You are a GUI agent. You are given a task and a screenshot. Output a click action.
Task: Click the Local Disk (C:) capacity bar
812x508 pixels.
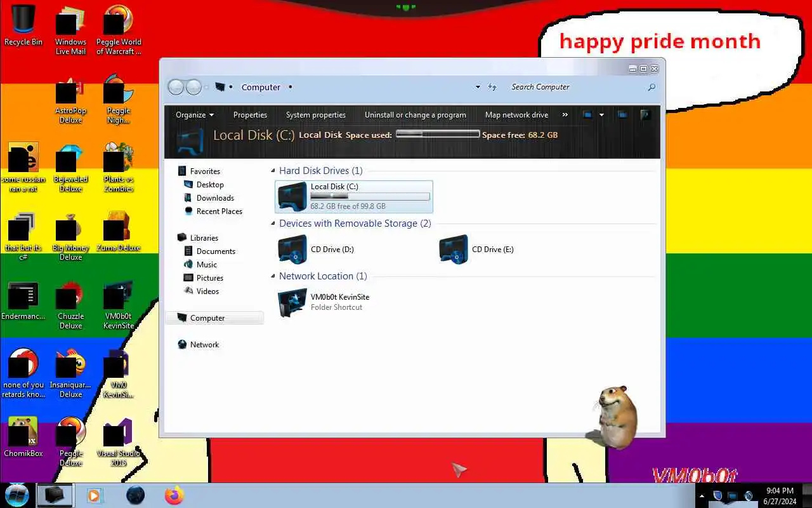click(x=370, y=196)
